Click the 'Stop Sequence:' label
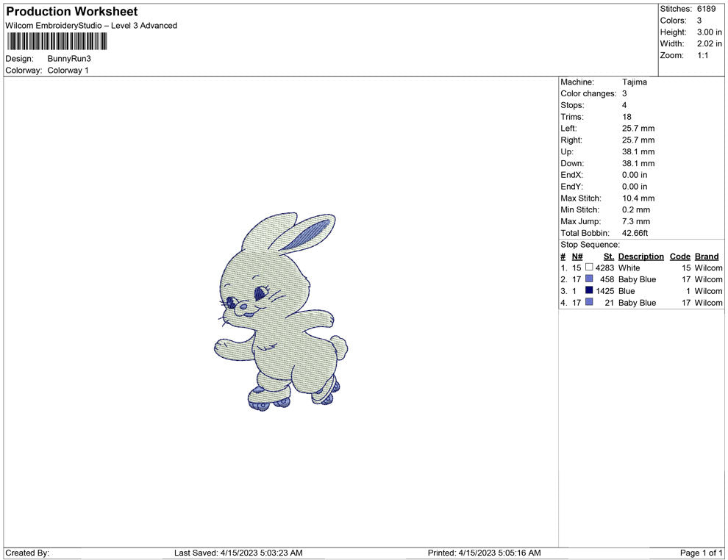Viewport: 728px width, 560px height. point(590,245)
